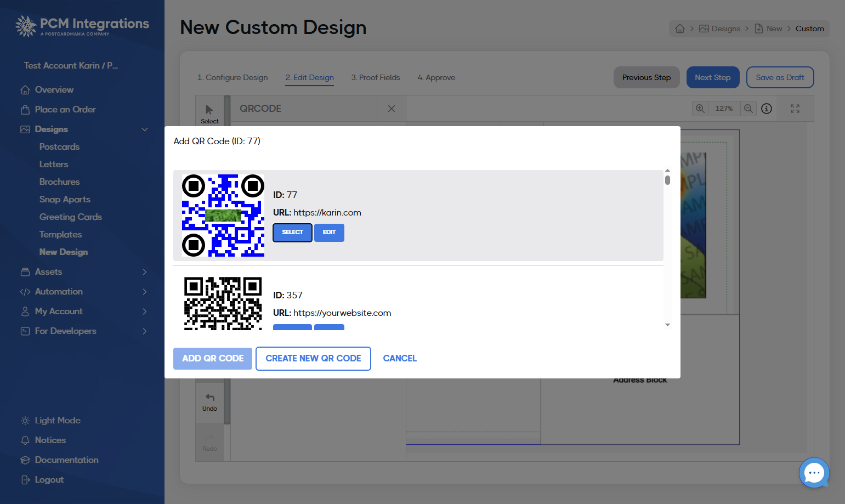Click the Next Step button
The height and width of the screenshot is (504, 845).
(x=713, y=78)
